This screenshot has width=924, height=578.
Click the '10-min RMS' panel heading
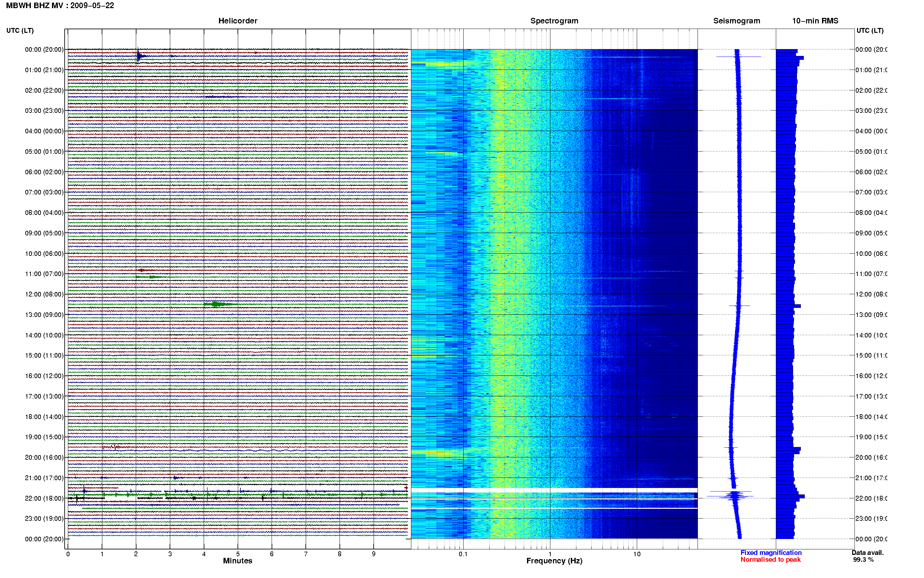[x=815, y=21]
